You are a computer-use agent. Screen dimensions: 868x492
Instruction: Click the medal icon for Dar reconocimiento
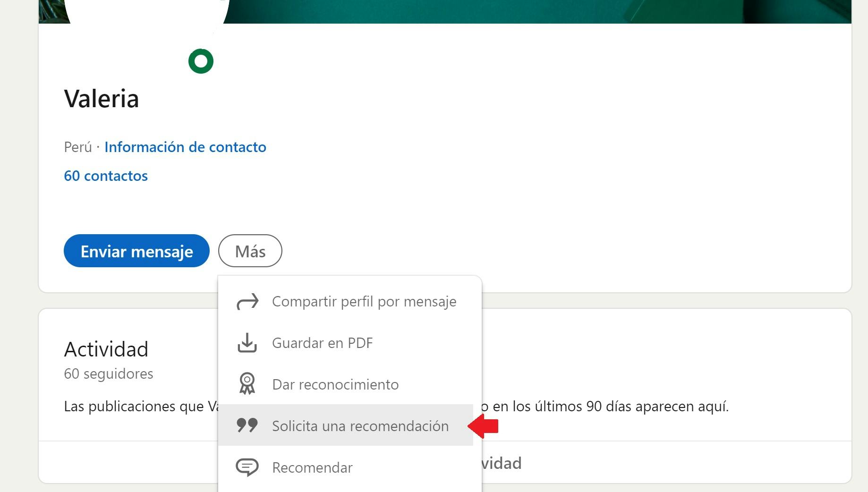click(247, 384)
